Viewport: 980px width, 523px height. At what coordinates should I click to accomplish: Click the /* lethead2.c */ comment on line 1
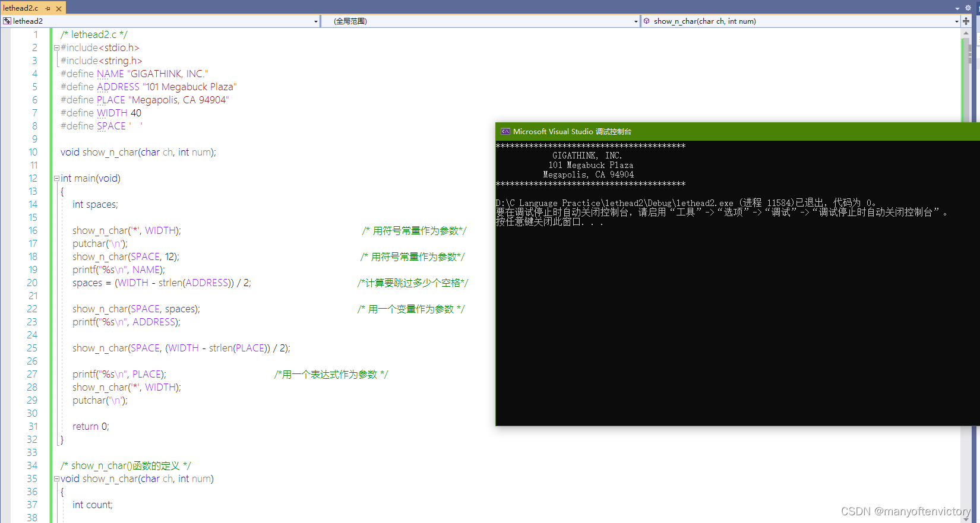94,34
